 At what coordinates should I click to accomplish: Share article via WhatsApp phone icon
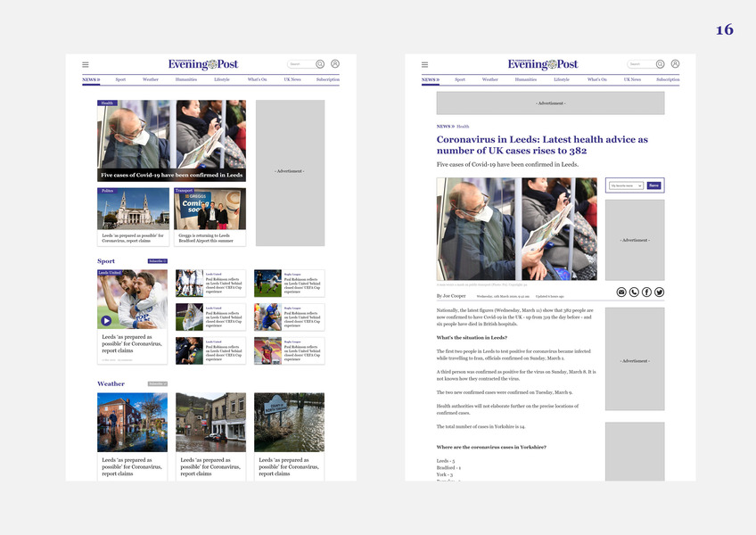pos(634,292)
